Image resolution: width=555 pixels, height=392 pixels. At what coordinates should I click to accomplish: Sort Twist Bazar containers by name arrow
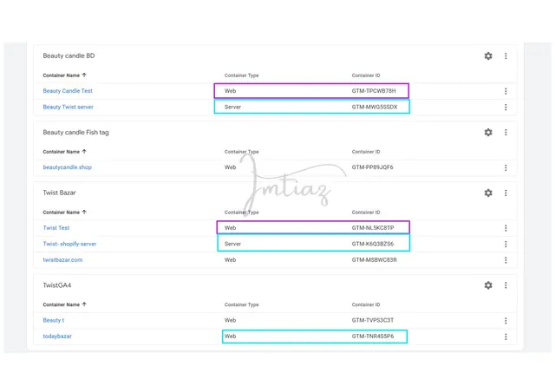(x=84, y=212)
